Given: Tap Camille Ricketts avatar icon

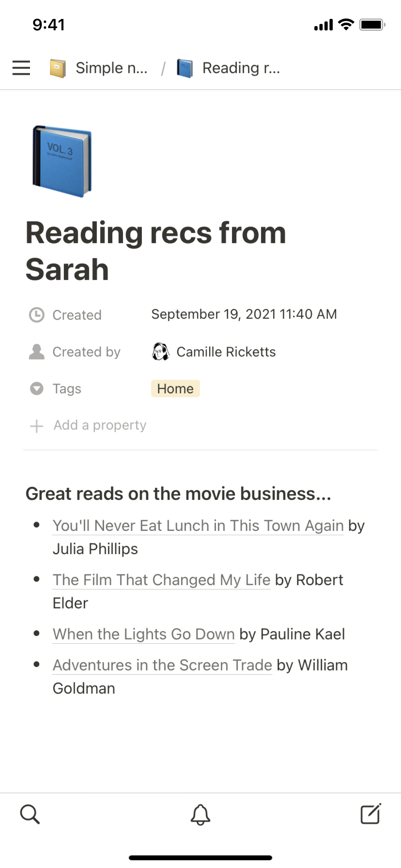Looking at the screenshot, I should (x=160, y=352).
